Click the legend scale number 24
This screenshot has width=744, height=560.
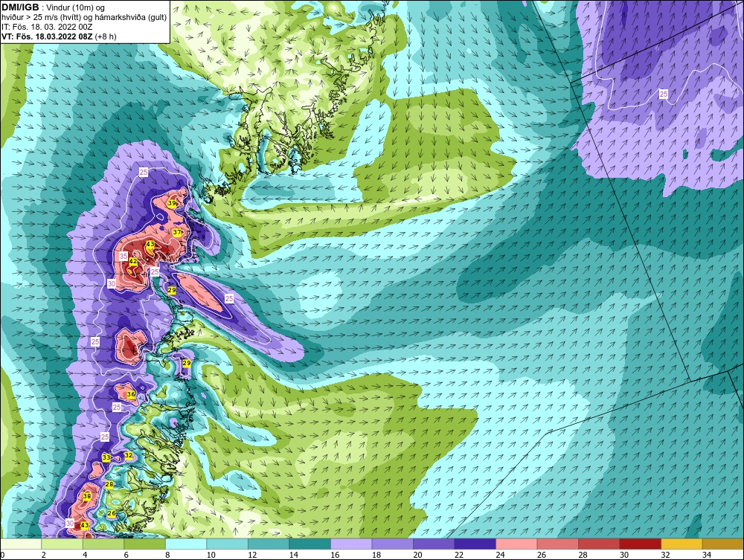click(x=500, y=555)
